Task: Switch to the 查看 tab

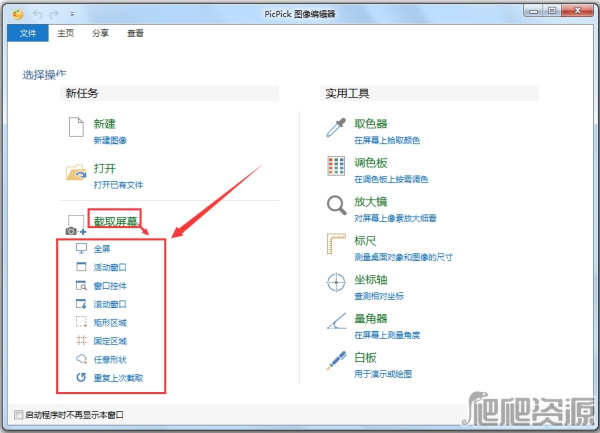Action: click(x=135, y=33)
